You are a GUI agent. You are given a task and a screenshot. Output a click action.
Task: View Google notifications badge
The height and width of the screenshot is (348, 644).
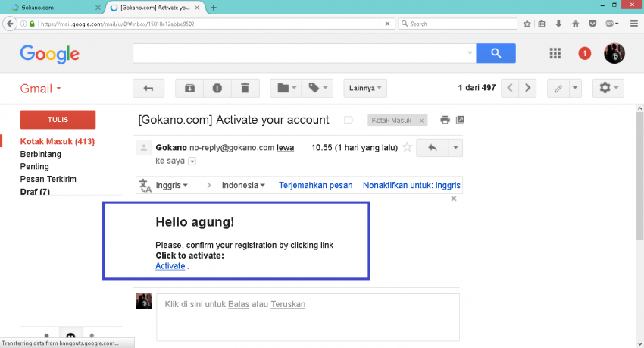click(584, 53)
